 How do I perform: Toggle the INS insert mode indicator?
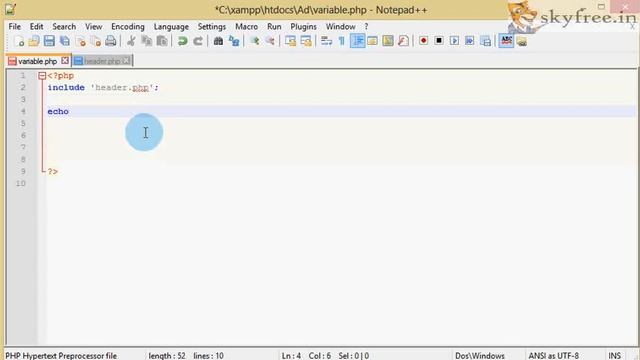[x=614, y=356]
